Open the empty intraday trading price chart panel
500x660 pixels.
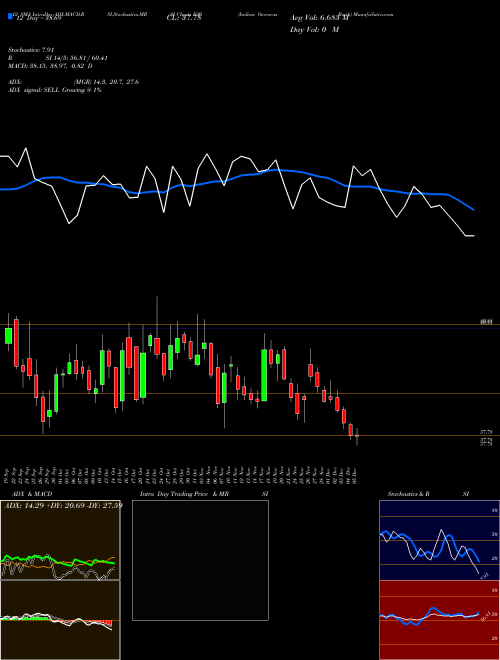pyautogui.click(x=200, y=560)
